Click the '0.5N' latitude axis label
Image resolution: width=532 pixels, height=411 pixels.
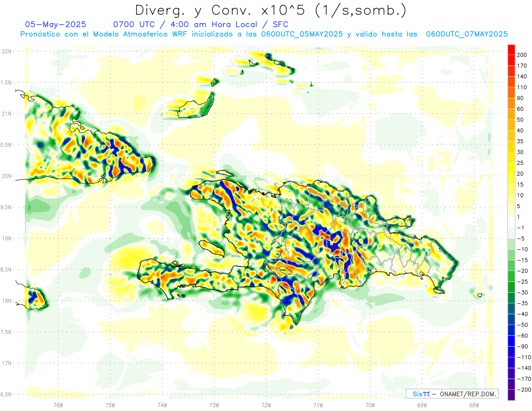(6, 145)
